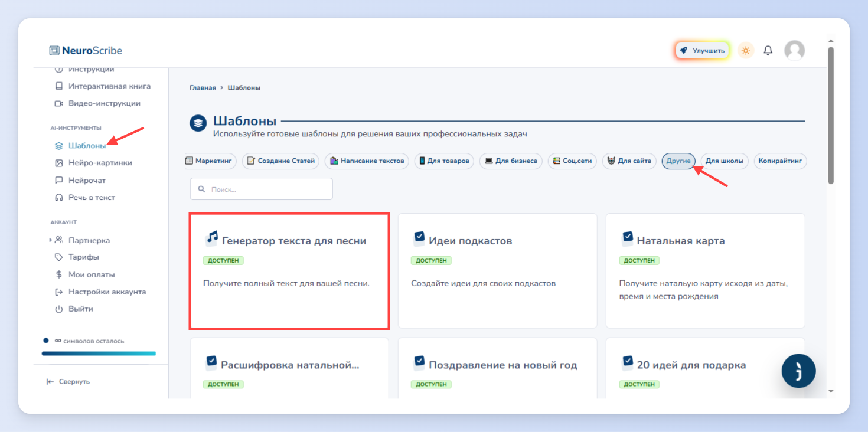
Task: Click the Улучшить upgrade button
Action: (703, 51)
